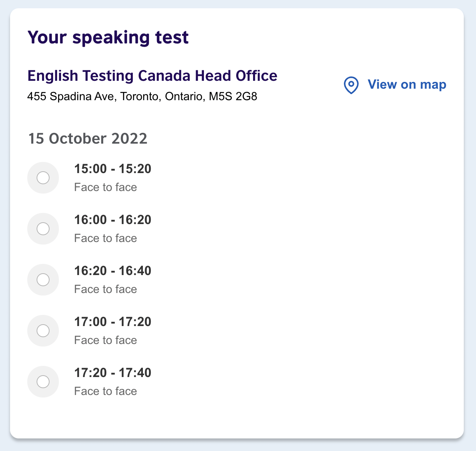Click the 455 Spadina Ave address text

point(143,96)
